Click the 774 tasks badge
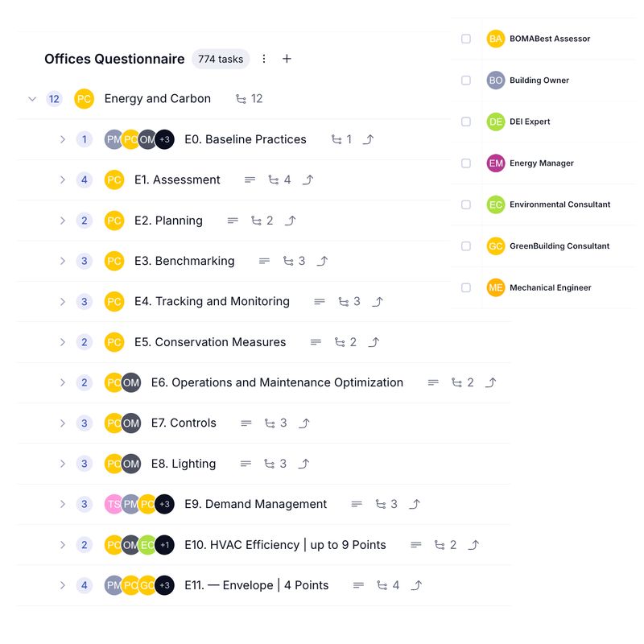 (x=221, y=59)
